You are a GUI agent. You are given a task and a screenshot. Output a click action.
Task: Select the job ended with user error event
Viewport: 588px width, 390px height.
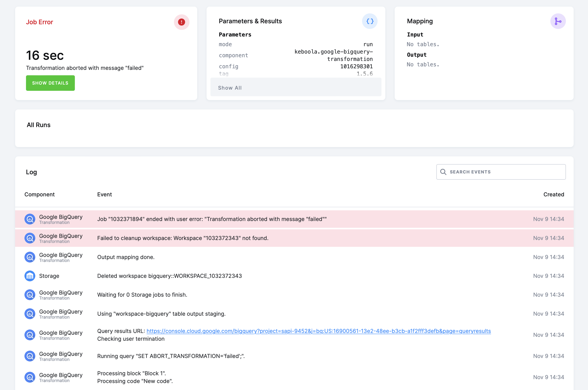(x=212, y=219)
